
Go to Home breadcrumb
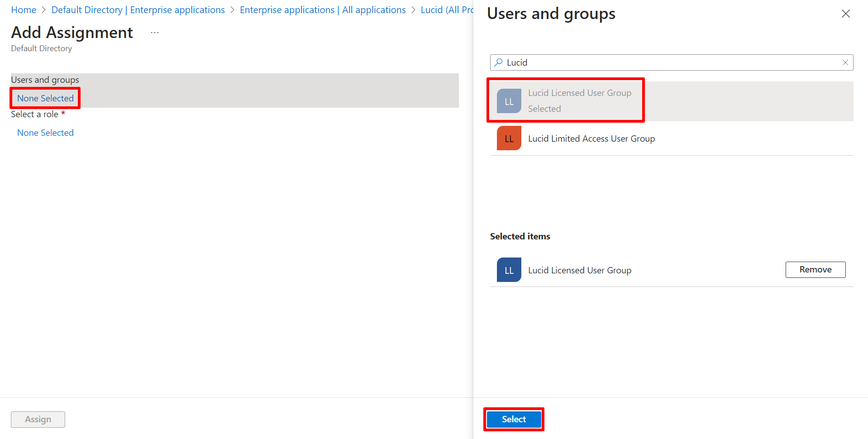click(24, 10)
